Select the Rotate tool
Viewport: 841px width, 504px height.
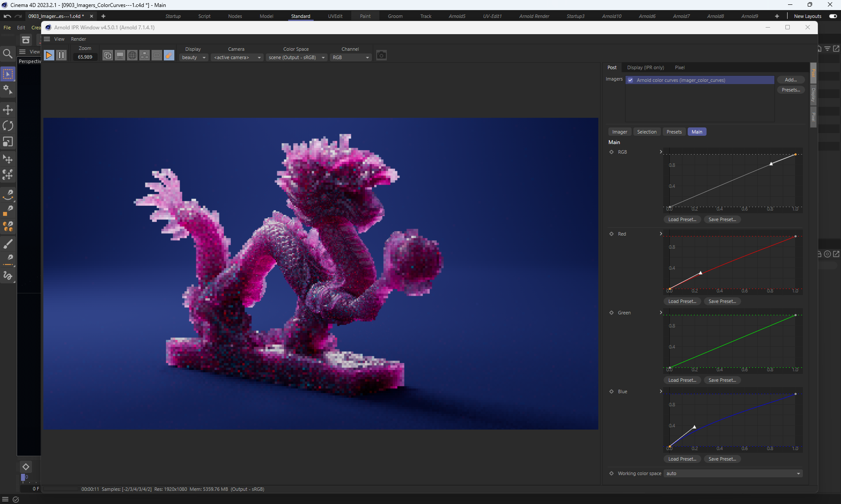click(8, 126)
